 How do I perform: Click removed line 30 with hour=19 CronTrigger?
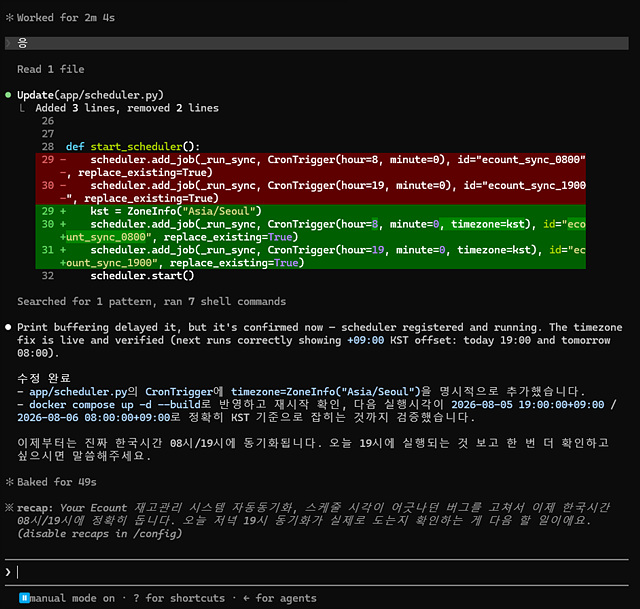[311, 192]
